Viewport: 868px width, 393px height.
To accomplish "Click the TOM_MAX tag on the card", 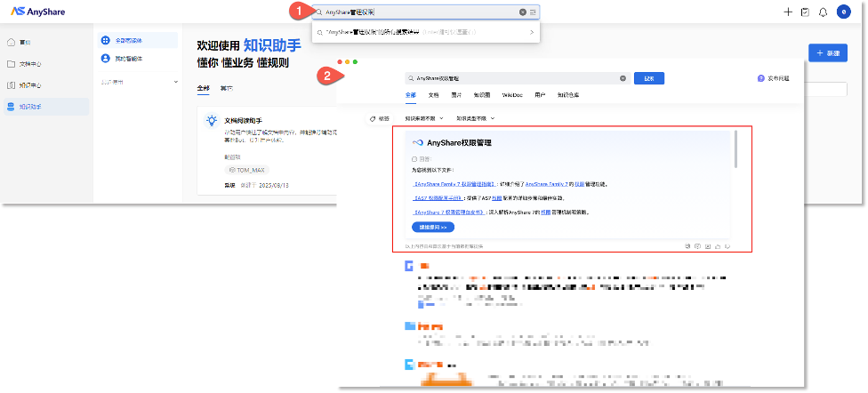I will (247, 170).
